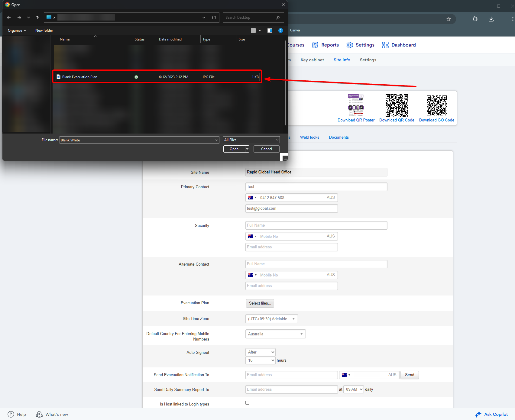515x420 pixels.
Task: Click the Ask Copilot sparkle icon
Action: click(478, 414)
